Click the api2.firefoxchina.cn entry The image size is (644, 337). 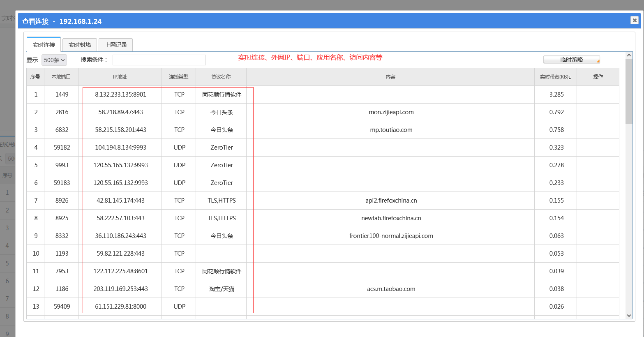click(x=391, y=201)
